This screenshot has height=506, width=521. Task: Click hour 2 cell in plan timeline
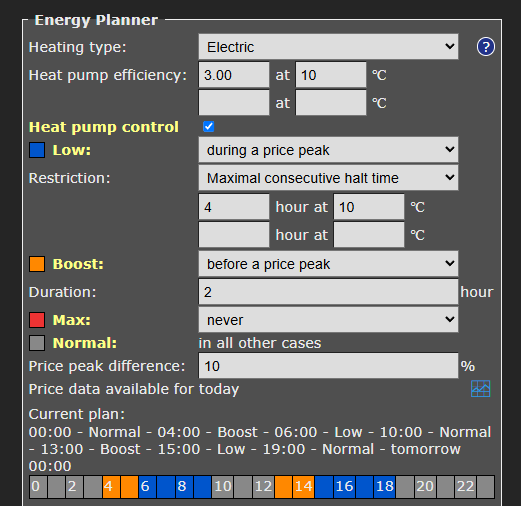(74, 487)
